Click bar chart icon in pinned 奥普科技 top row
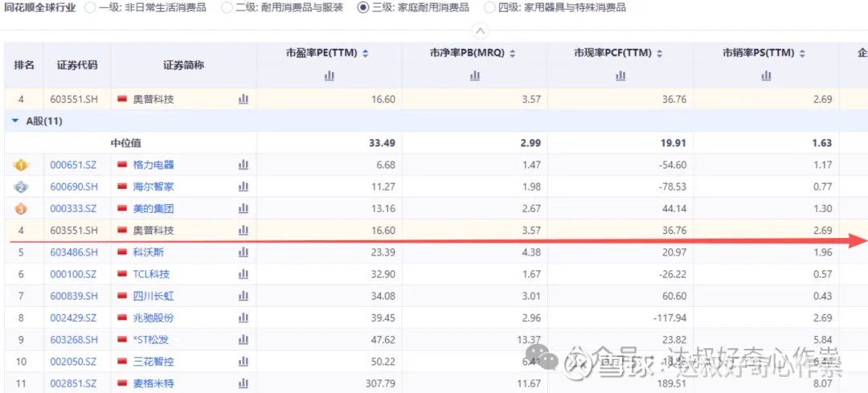The height and width of the screenshot is (393, 868). point(243,99)
